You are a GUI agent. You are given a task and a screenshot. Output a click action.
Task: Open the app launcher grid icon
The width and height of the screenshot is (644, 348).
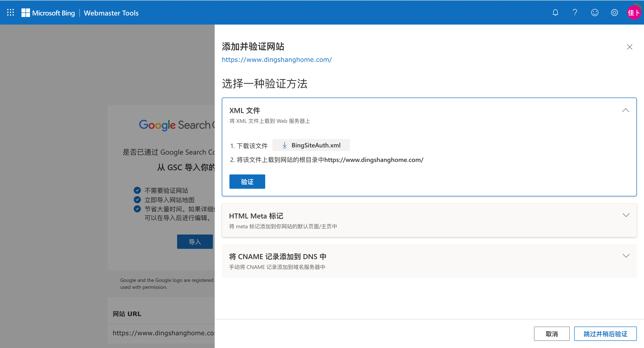coord(11,13)
